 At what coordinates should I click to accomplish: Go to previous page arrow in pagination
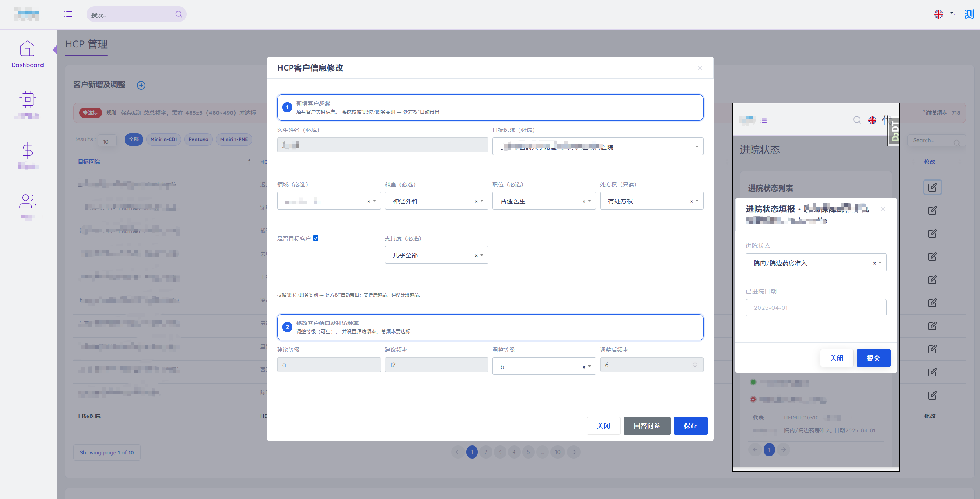coord(457,452)
